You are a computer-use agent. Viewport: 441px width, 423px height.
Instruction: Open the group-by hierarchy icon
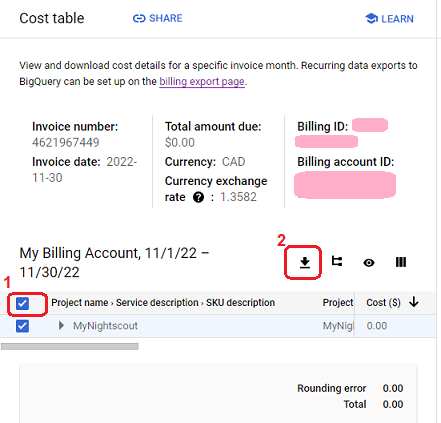(337, 262)
